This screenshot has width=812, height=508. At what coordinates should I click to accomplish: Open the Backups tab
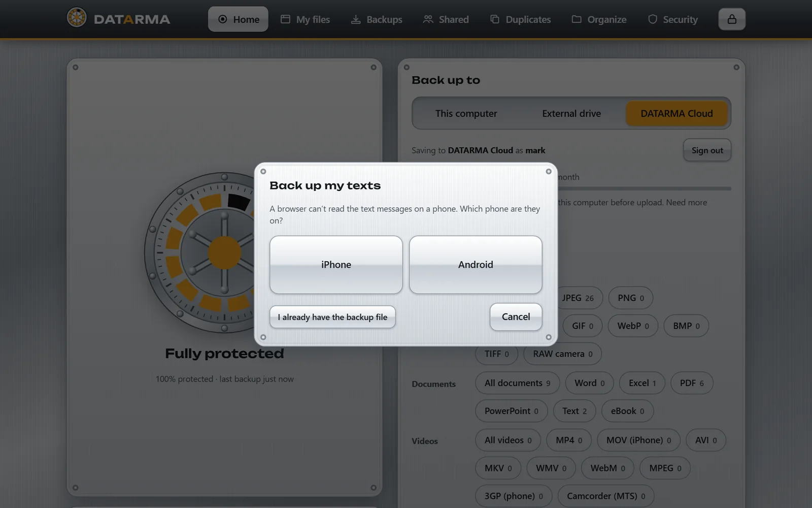click(x=377, y=19)
